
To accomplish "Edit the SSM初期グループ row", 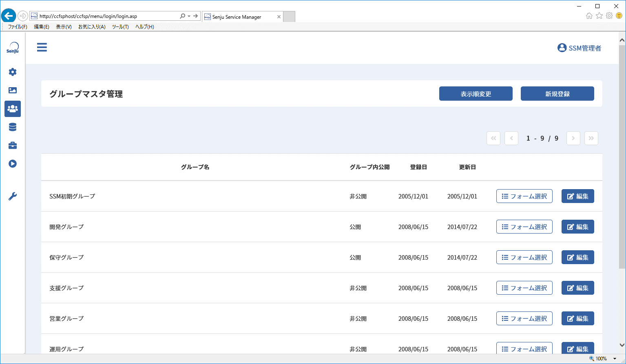I will [578, 196].
